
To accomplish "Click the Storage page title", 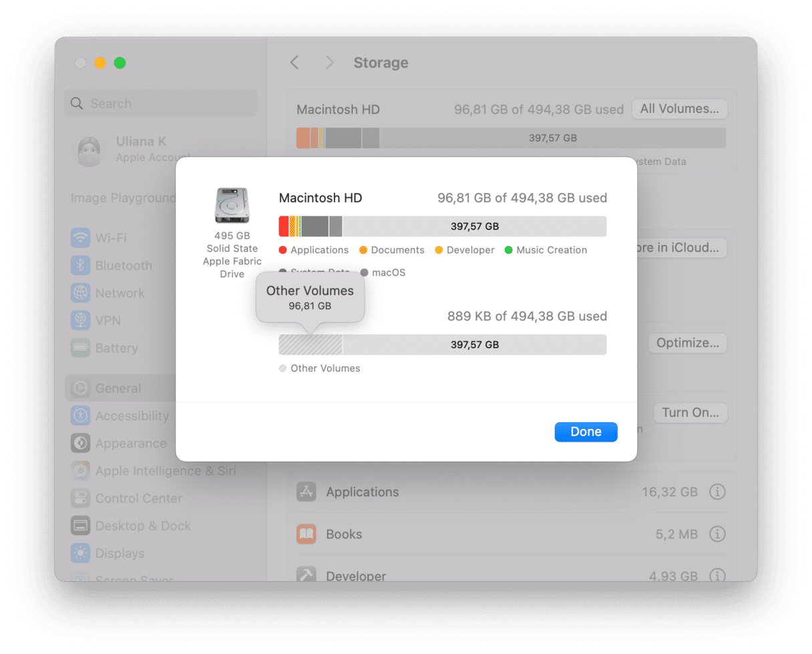I will tap(381, 63).
